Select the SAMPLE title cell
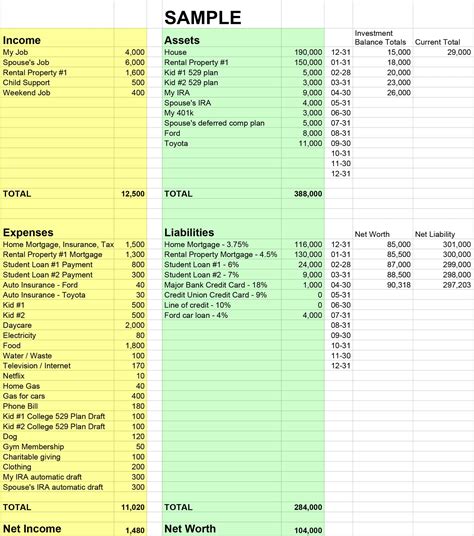This screenshot has width=474, height=536. pyautogui.click(x=203, y=18)
